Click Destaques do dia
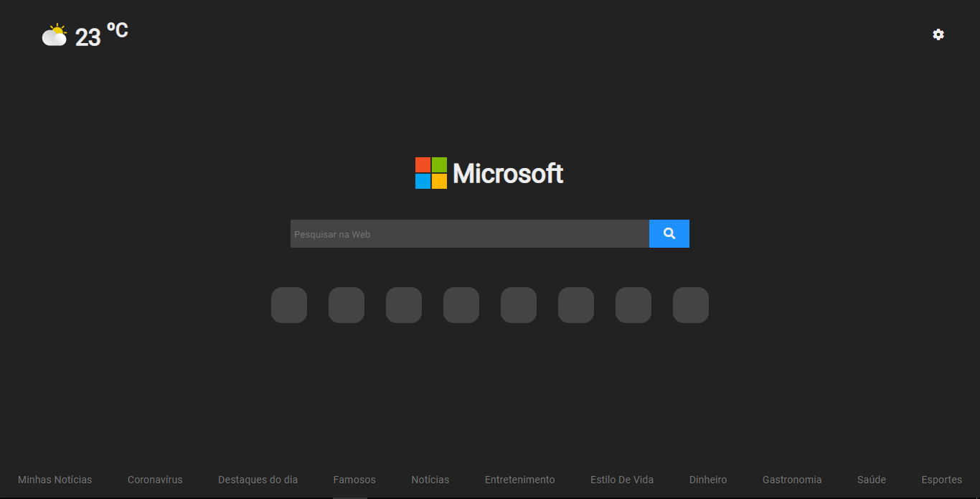The height and width of the screenshot is (499, 980). pyautogui.click(x=258, y=480)
